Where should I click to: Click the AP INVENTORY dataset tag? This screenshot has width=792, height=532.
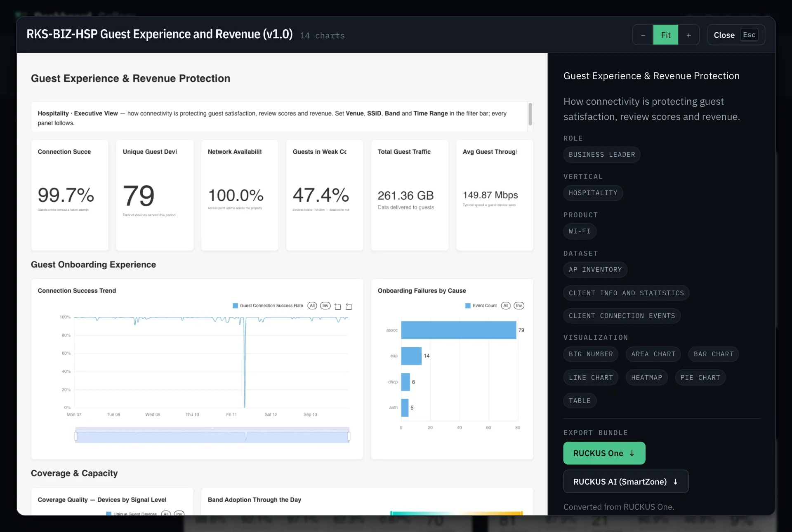tap(595, 270)
